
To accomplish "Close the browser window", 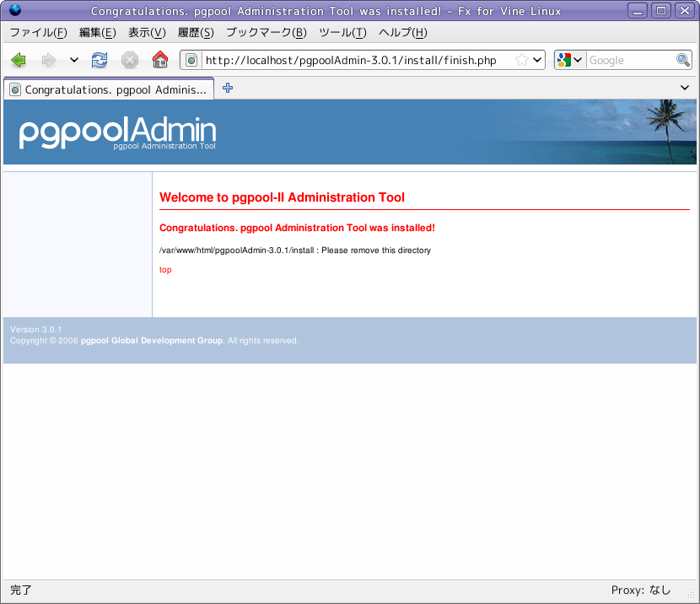I will [685, 10].
